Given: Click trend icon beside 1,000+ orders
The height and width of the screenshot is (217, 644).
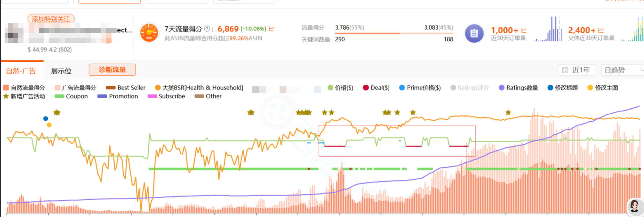Looking at the screenshot, I should tap(524, 30).
